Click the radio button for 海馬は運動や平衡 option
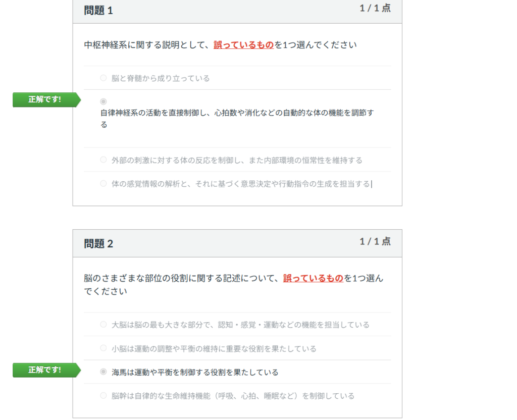This screenshot has height=420, width=517. click(x=104, y=372)
